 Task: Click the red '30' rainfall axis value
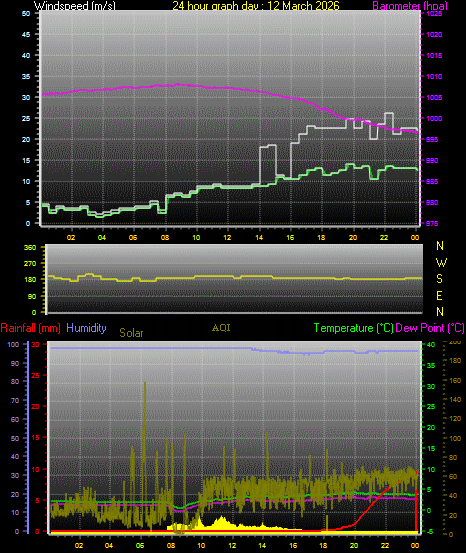(x=35, y=345)
